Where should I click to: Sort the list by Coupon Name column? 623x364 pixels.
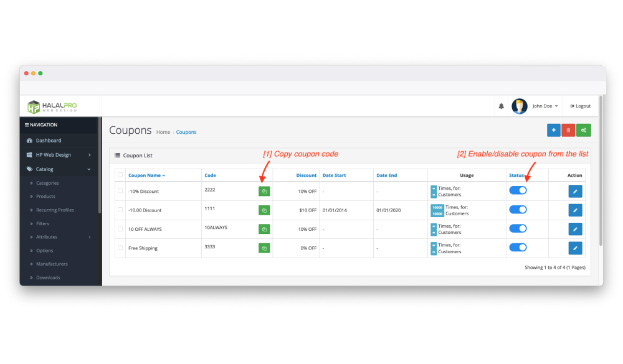146,175
